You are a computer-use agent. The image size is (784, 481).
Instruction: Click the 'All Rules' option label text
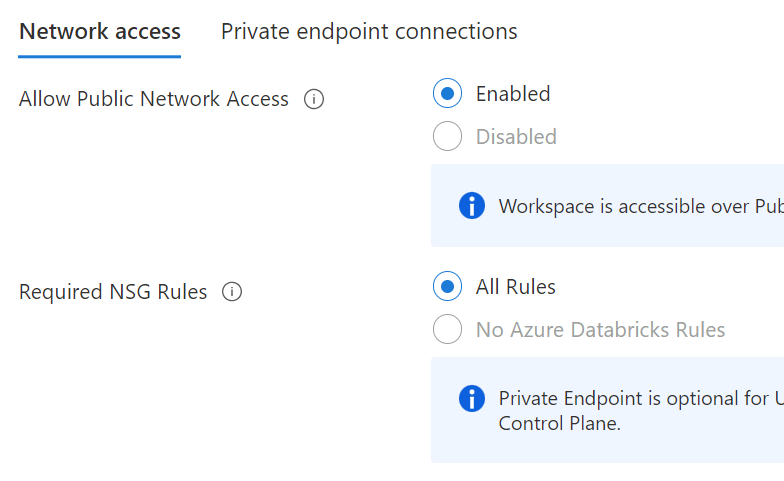(516, 287)
